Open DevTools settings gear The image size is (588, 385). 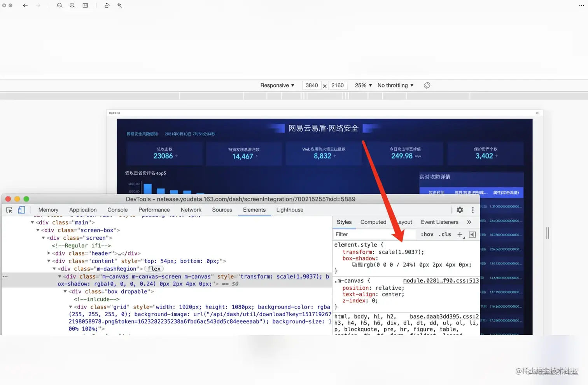point(460,210)
